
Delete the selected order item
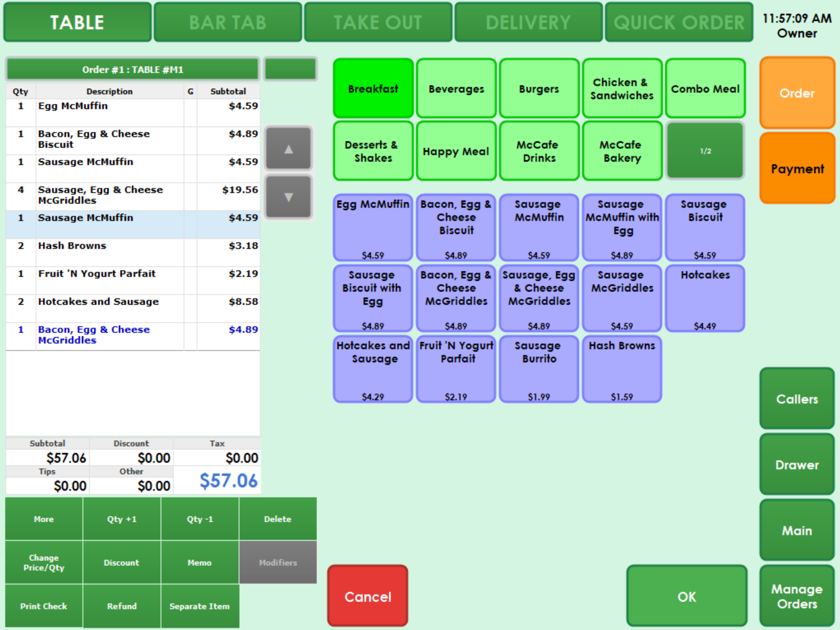coord(278,519)
